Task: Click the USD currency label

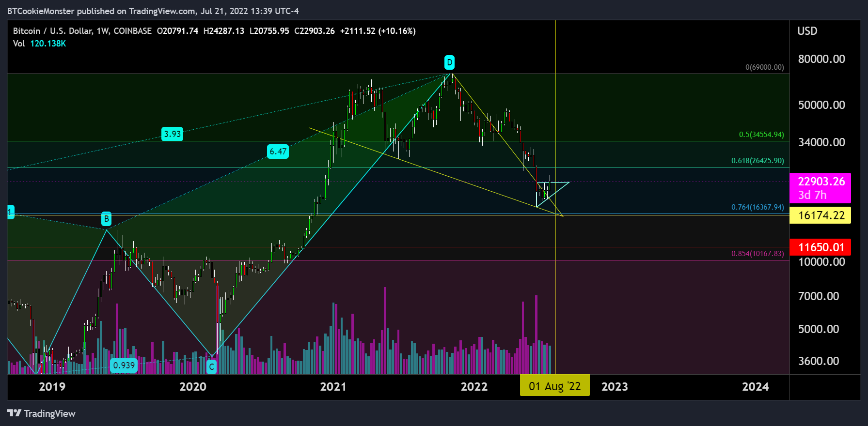Action: 807,31
